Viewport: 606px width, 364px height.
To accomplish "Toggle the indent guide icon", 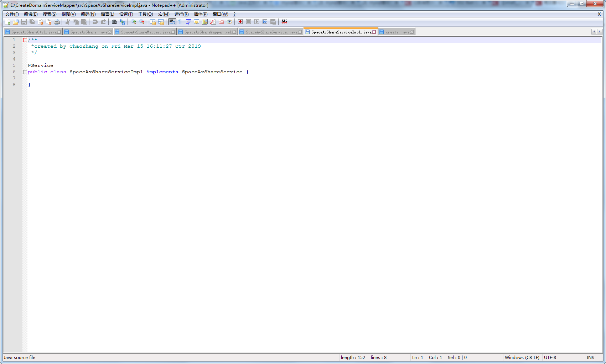I will click(x=188, y=22).
